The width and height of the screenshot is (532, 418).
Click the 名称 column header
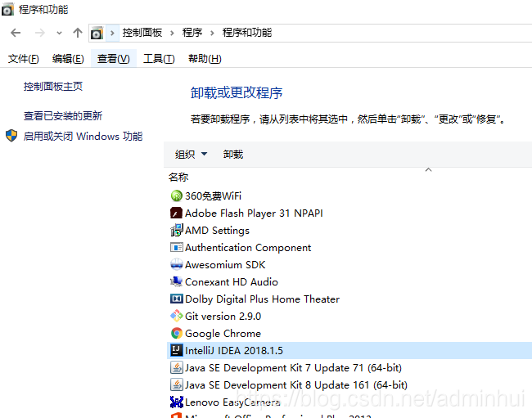178,177
